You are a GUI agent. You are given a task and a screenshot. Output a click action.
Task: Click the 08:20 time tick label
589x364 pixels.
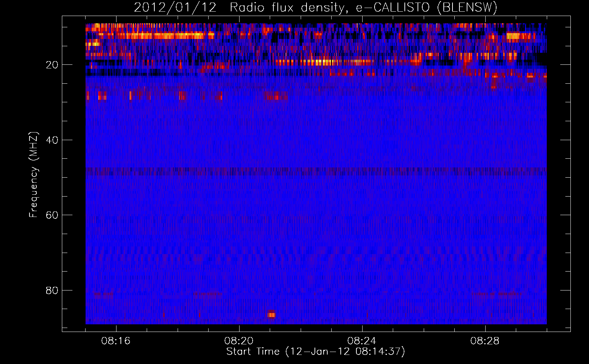coord(239,341)
